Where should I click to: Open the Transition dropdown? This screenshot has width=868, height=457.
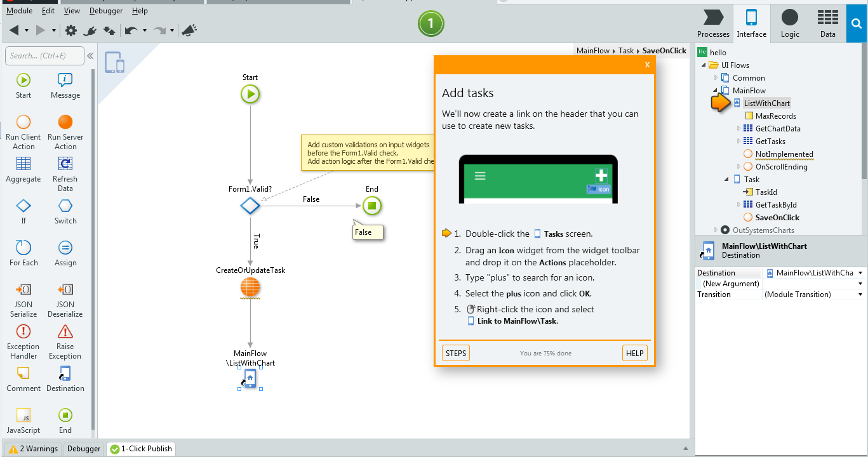pyautogui.click(x=861, y=295)
